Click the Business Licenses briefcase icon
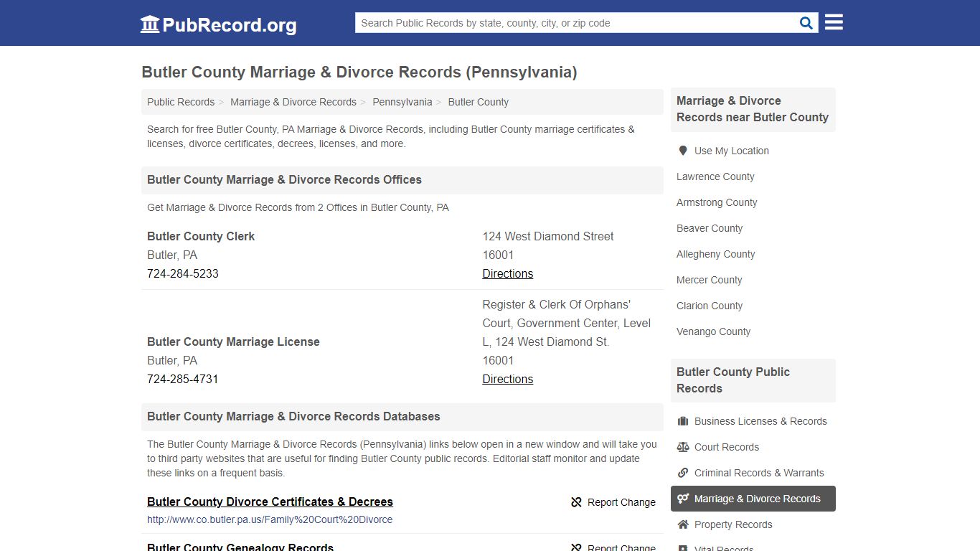Viewport: 980px width, 551px height. [683, 421]
